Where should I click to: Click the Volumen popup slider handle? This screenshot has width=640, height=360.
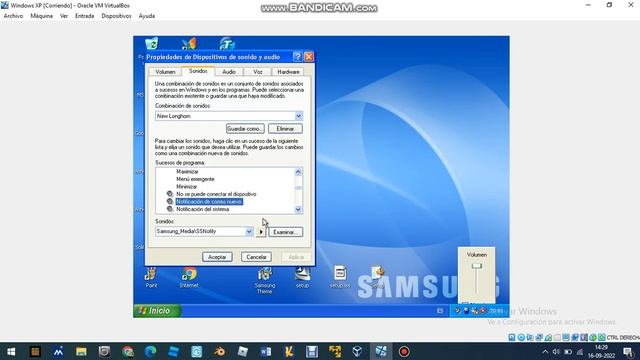coord(477,266)
